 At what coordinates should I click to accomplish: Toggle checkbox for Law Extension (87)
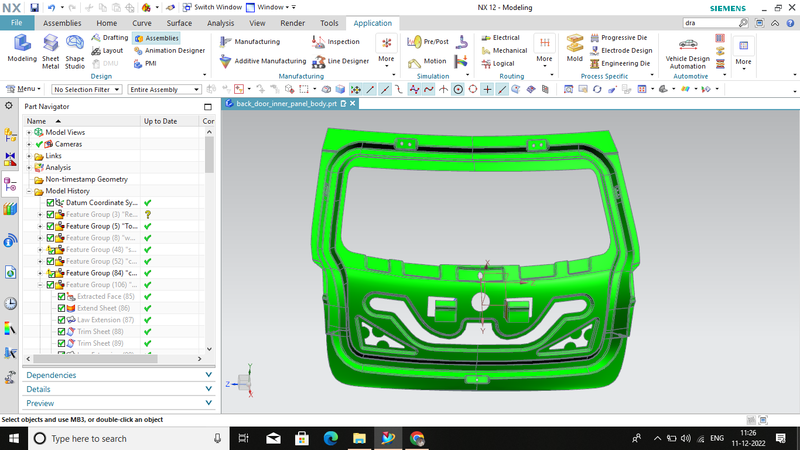pyautogui.click(x=61, y=320)
